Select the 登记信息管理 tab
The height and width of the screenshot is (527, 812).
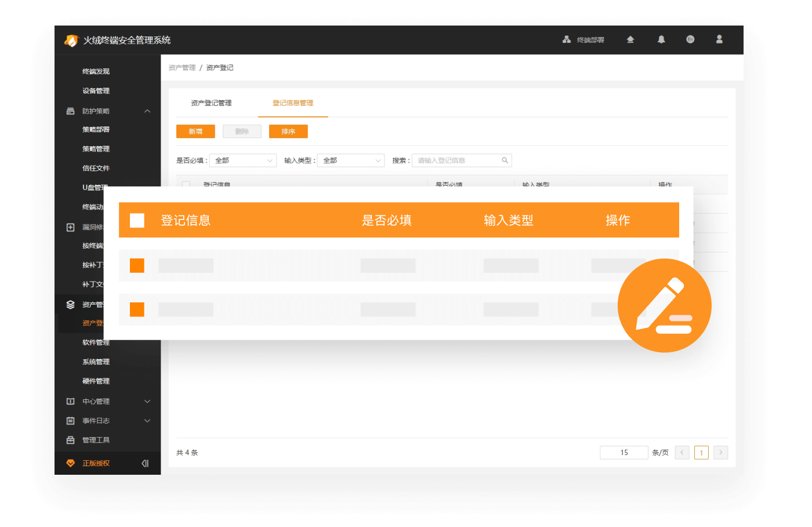coord(293,103)
